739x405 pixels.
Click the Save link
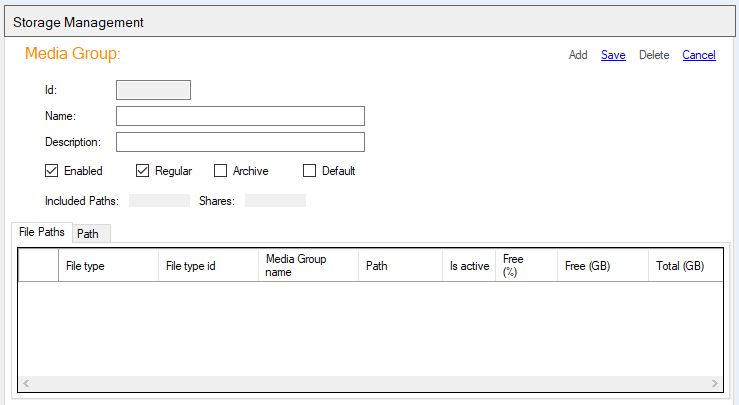pyautogui.click(x=613, y=55)
